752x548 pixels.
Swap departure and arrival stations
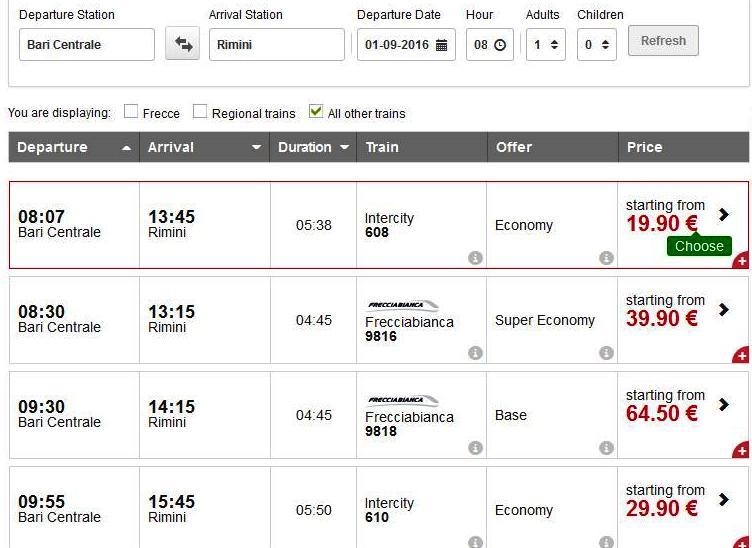point(183,44)
